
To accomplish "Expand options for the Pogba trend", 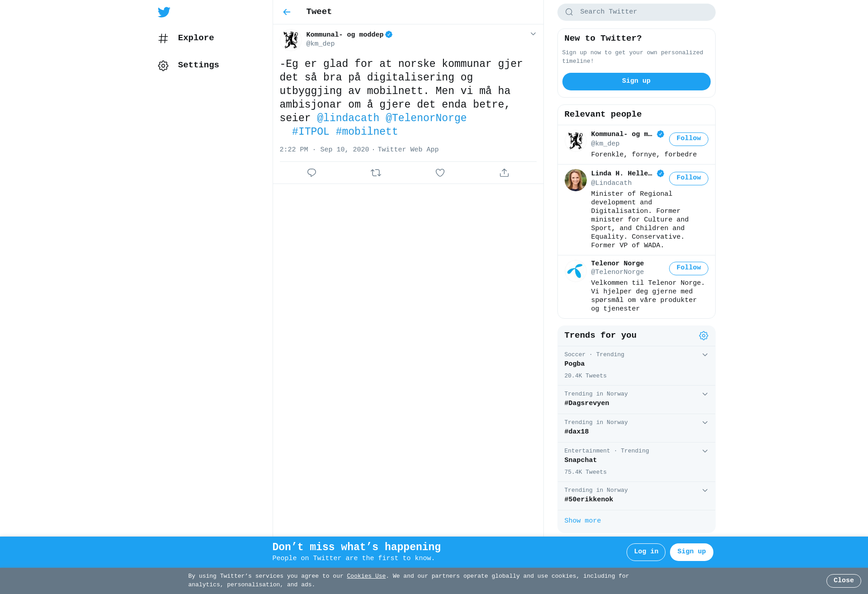I will 705,355.
